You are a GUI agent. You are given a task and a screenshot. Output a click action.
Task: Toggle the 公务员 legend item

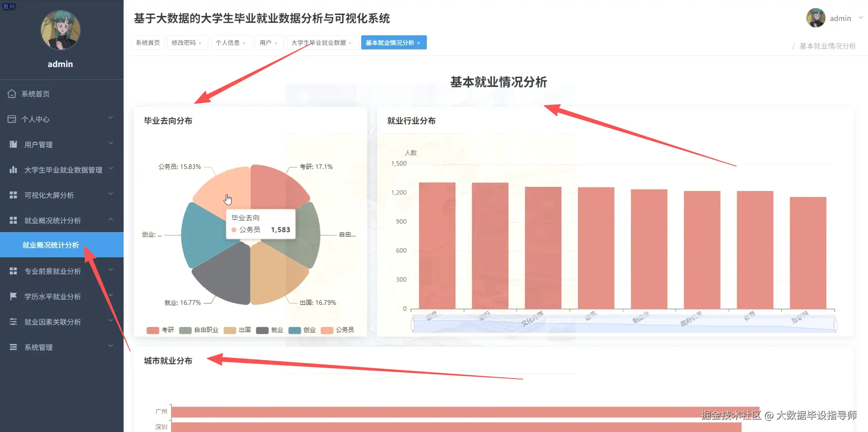339,330
